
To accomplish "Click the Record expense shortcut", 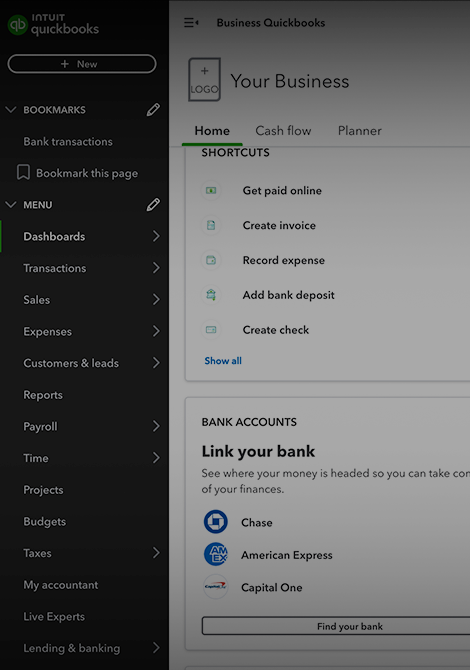I will pyautogui.click(x=284, y=260).
